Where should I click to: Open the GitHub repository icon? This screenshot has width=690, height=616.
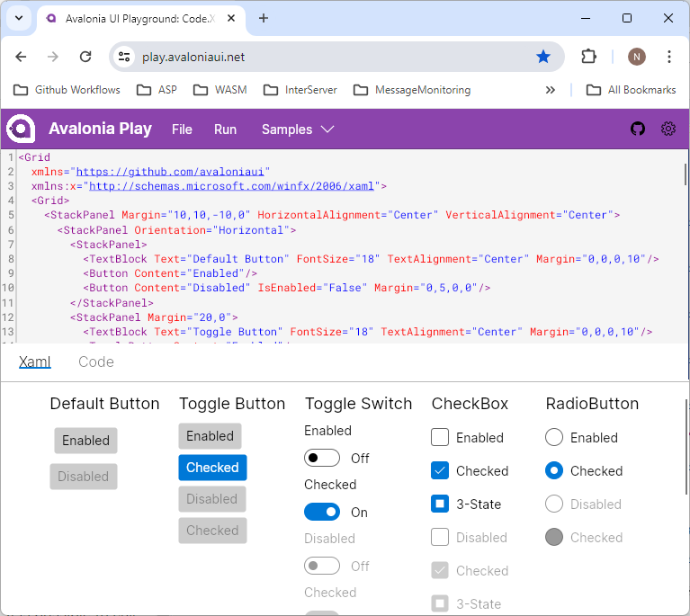[638, 129]
